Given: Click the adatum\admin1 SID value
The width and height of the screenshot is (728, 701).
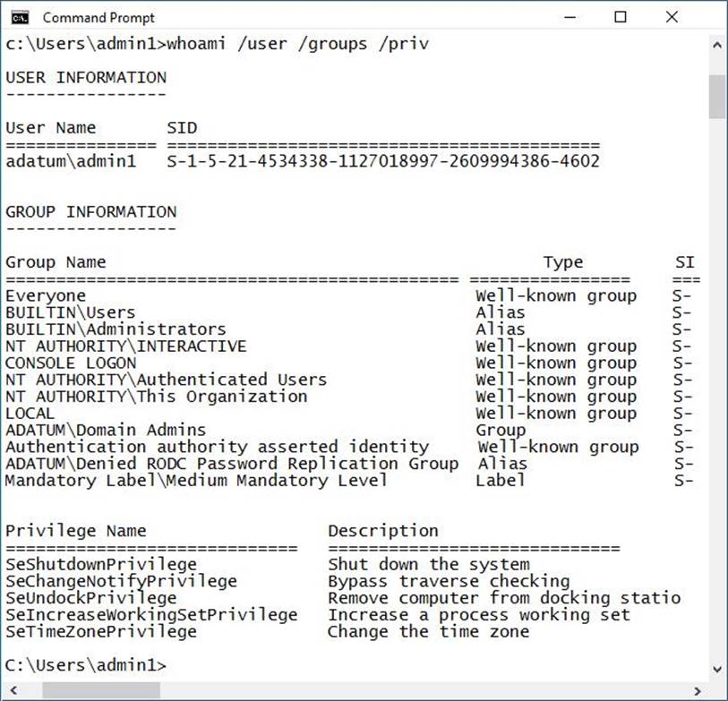Looking at the screenshot, I should coord(382,162).
